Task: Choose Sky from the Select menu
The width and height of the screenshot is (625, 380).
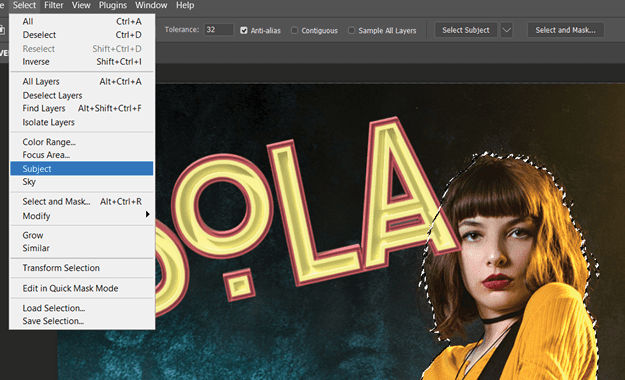Action: tap(82, 182)
